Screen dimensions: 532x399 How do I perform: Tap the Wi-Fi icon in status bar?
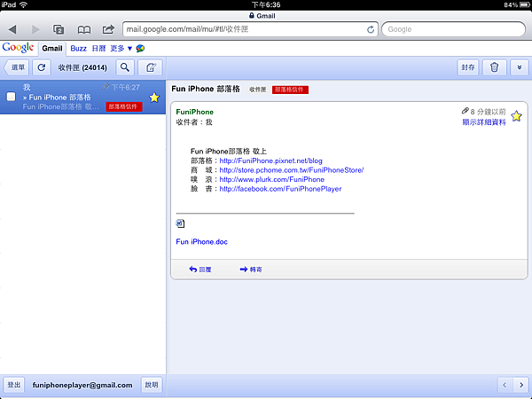(23, 4)
